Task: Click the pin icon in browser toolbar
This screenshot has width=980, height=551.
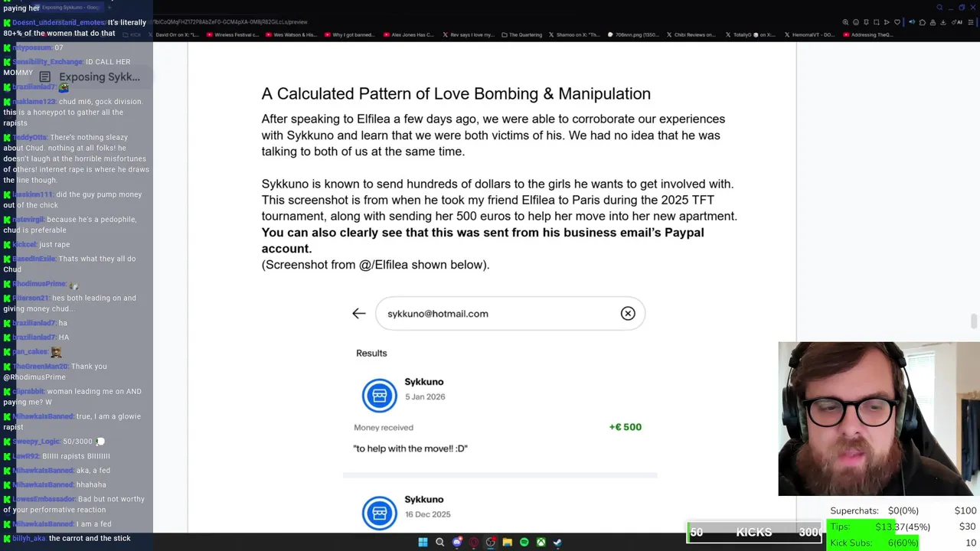Action: (x=866, y=22)
